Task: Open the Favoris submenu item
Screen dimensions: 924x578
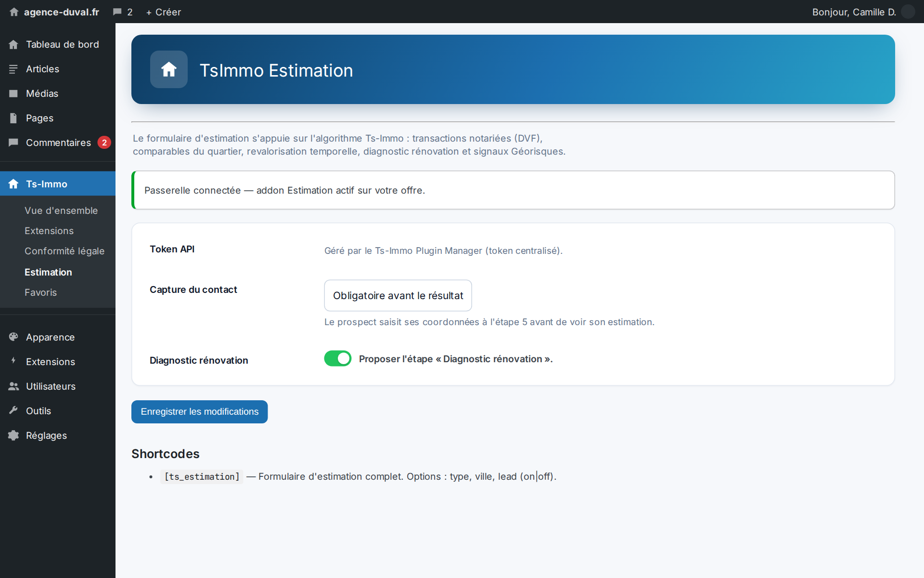Action: click(x=40, y=292)
